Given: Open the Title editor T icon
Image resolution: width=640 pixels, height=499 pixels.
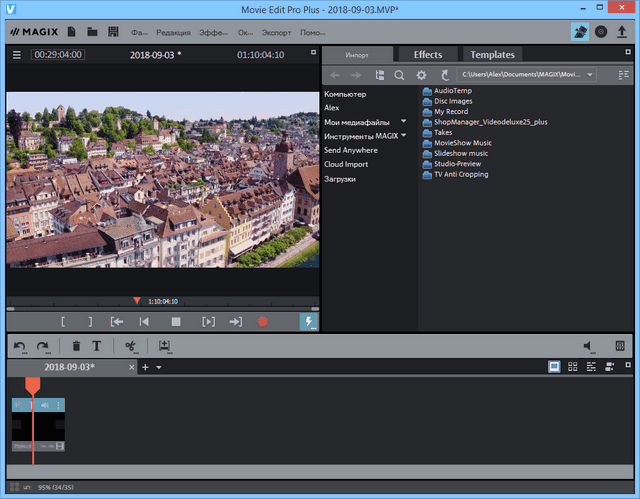Looking at the screenshot, I should pyautogui.click(x=97, y=346).
